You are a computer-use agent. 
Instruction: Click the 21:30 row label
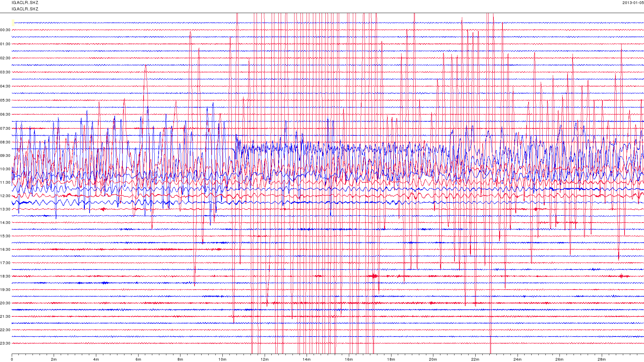click(x=5, y=317)
